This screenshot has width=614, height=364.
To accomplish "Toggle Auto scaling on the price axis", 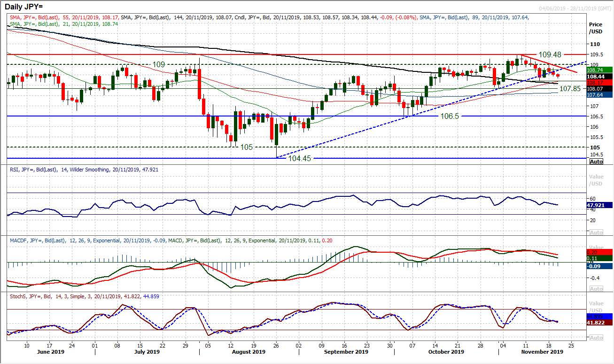I will pyautogui.click(x=596, y=162).
